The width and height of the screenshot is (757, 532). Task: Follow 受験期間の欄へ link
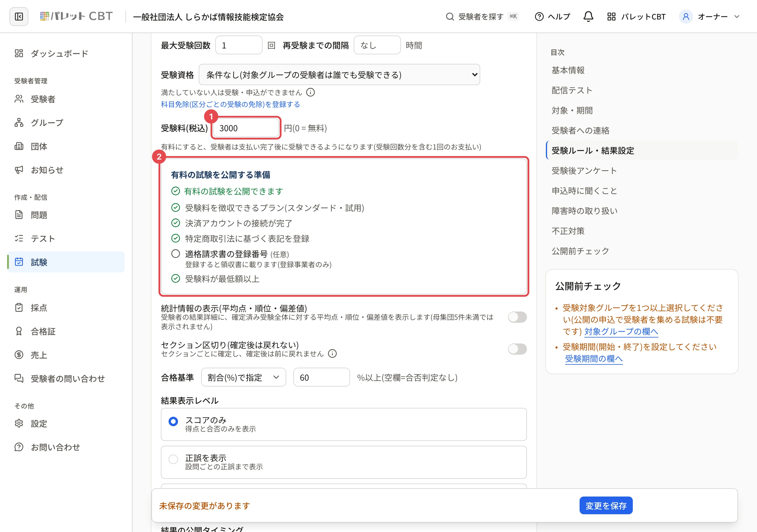tap(593, 359)
